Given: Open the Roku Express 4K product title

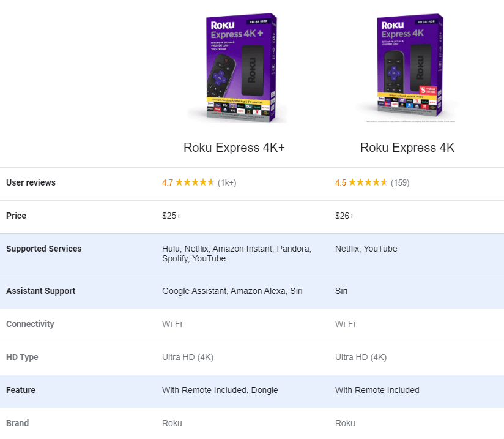Looking at the screenshot, I should [x=407, y=148].
